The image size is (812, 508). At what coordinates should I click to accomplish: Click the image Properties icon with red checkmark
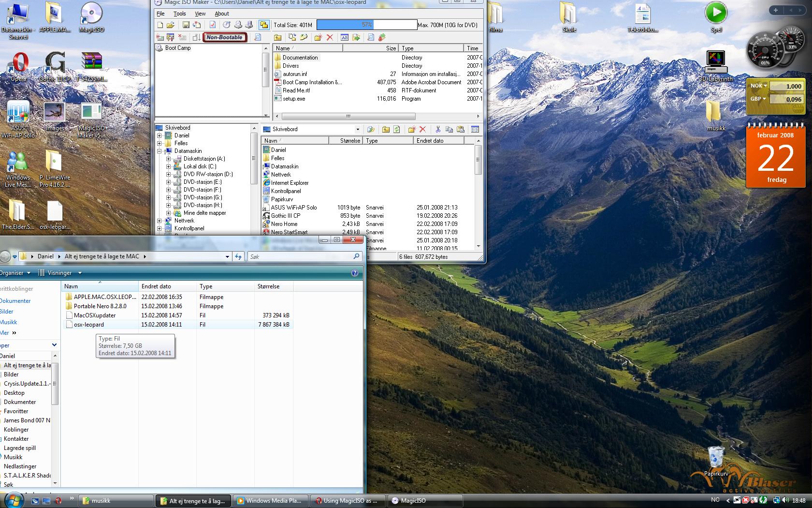point(213,25)
